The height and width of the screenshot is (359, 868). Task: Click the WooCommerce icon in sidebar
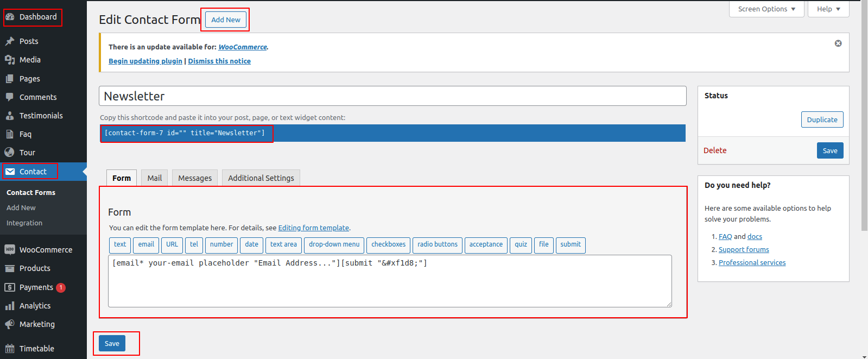(10, 250)
